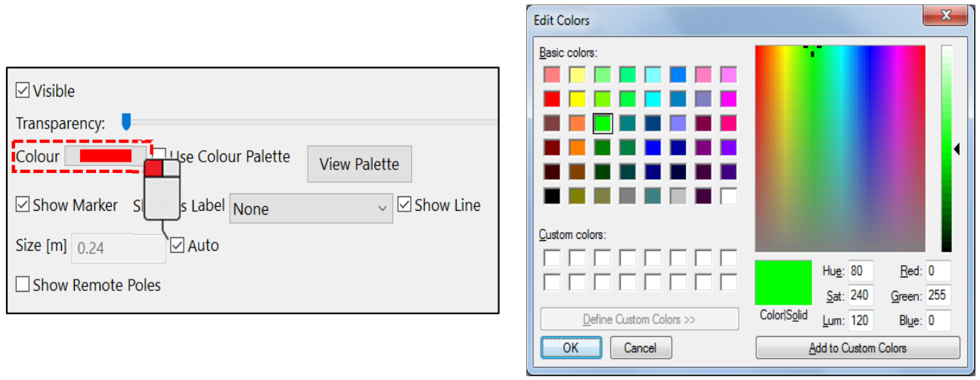This screenshot has height=380, width=980.
Task: Pick the white basic color swatch
Action: [729, 196]
